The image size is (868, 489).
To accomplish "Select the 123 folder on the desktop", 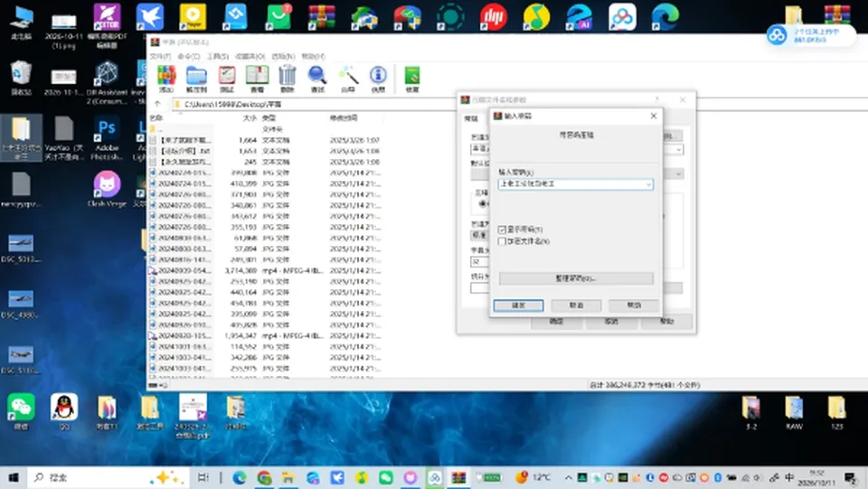I will click(x=836, y=413).
